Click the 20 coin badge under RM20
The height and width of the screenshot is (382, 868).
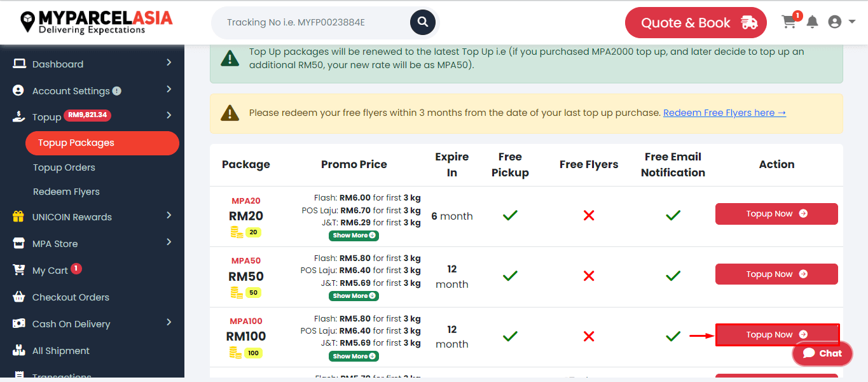[x=253, y=232]
